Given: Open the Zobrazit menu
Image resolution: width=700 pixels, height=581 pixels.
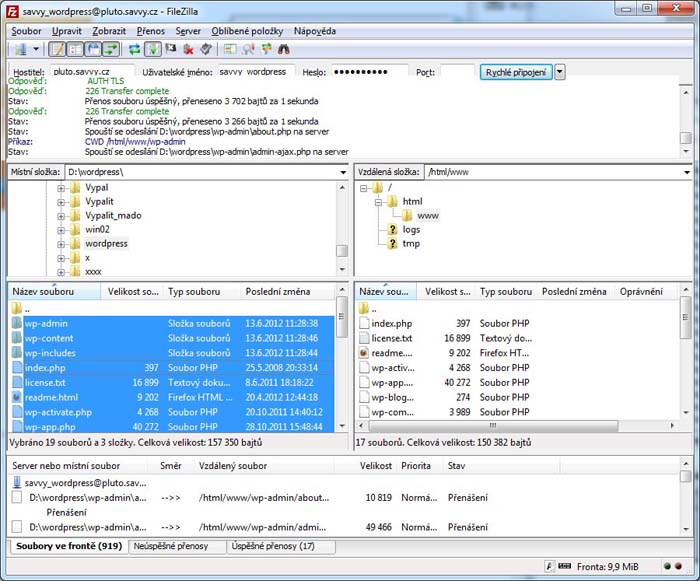Looking at the screenshot, I should tap(109, 31).
